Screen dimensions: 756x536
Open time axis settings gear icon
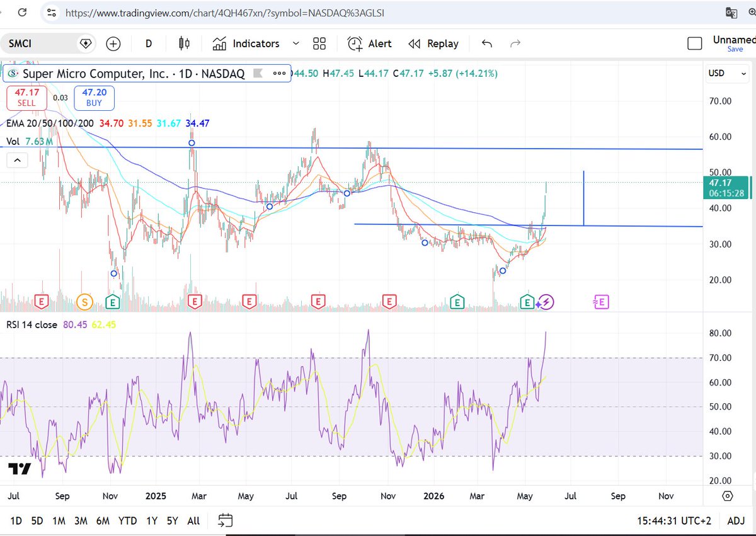pyautogui.click(x=728, y=496)
